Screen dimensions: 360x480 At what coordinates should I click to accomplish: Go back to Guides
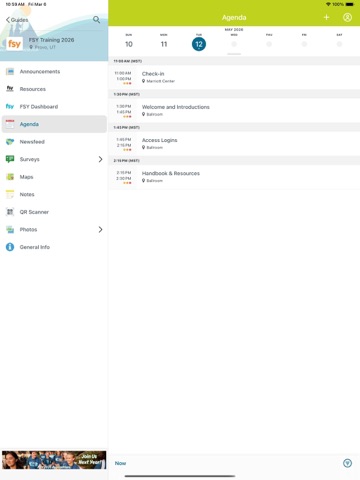point(17,20)
